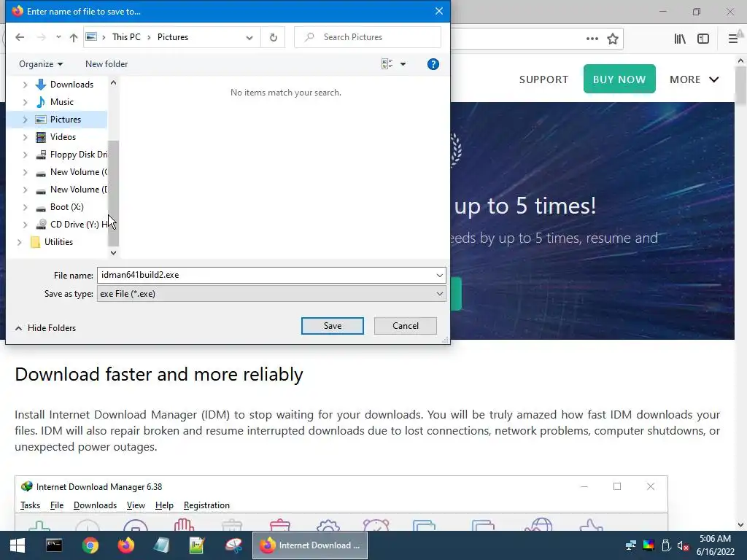Image resolution: width=747 pixels, height=560 pixels.
Task: Expand the Videos tree node
Action: tap(26, 137)
